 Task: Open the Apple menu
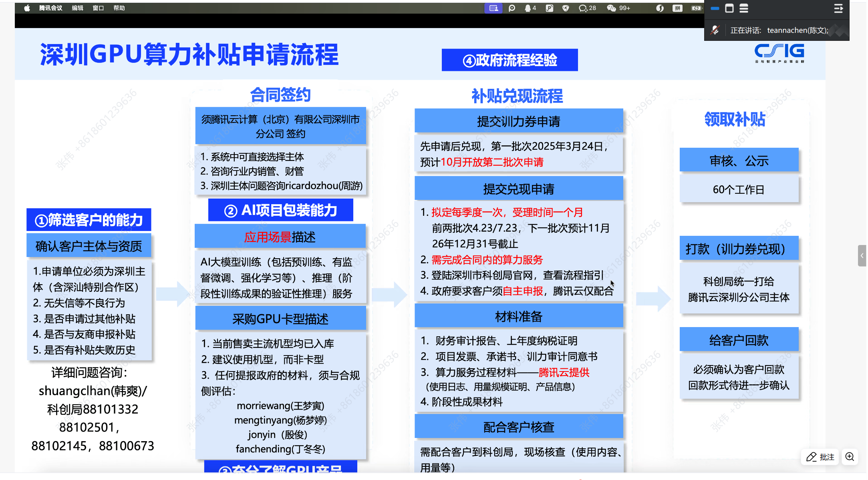[27, 8]
